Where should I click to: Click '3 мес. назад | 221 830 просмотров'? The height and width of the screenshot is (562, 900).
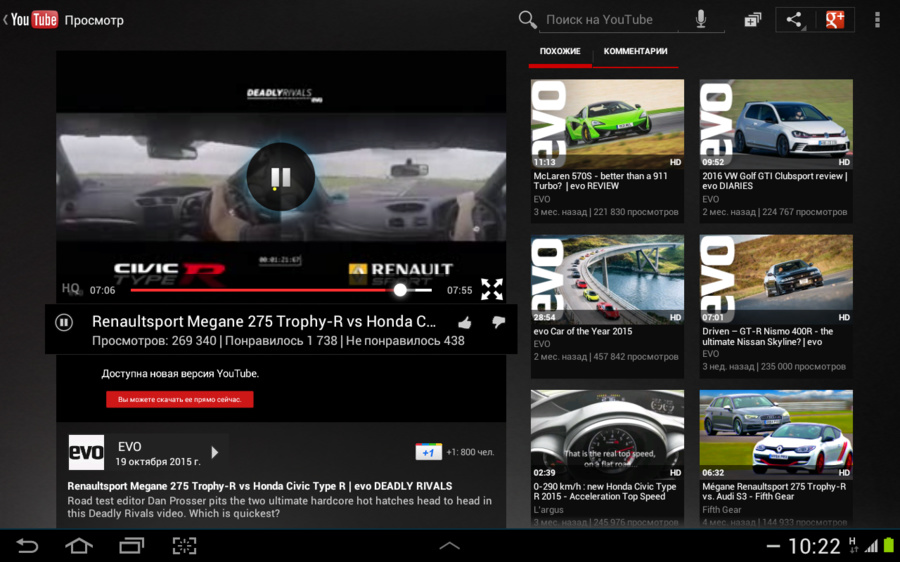[x=606, y=212]
